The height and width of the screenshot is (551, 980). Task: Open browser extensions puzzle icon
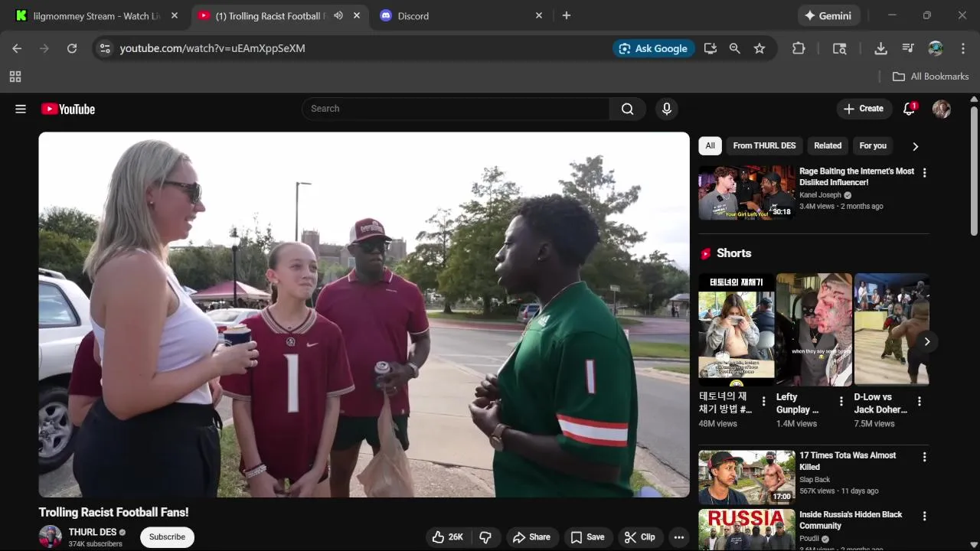pyautogui.click(x=799, y=48)
